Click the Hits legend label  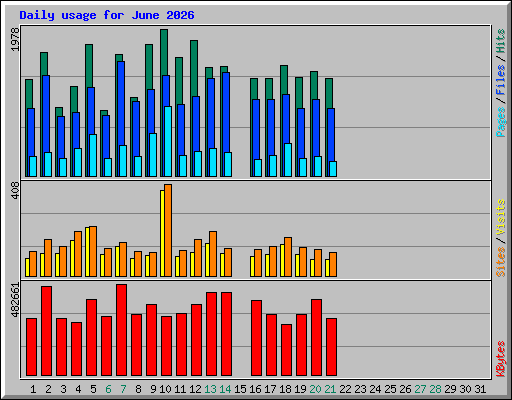click(x=501, y=41)
